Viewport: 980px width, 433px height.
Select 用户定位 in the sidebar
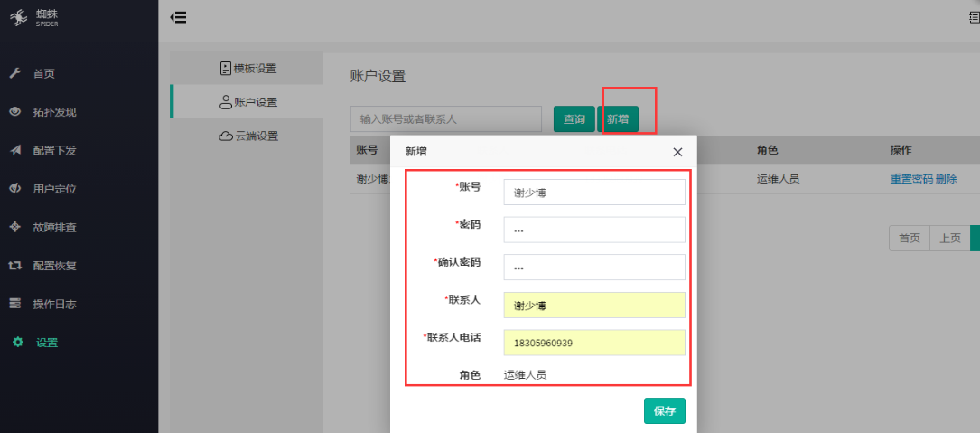point(54,189)
